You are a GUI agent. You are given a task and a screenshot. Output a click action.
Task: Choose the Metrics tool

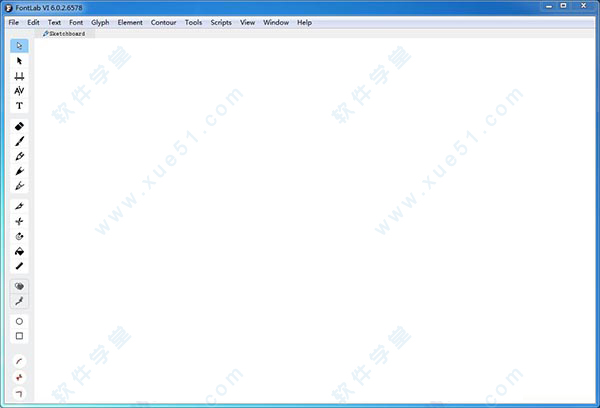[x=19, y=76]
